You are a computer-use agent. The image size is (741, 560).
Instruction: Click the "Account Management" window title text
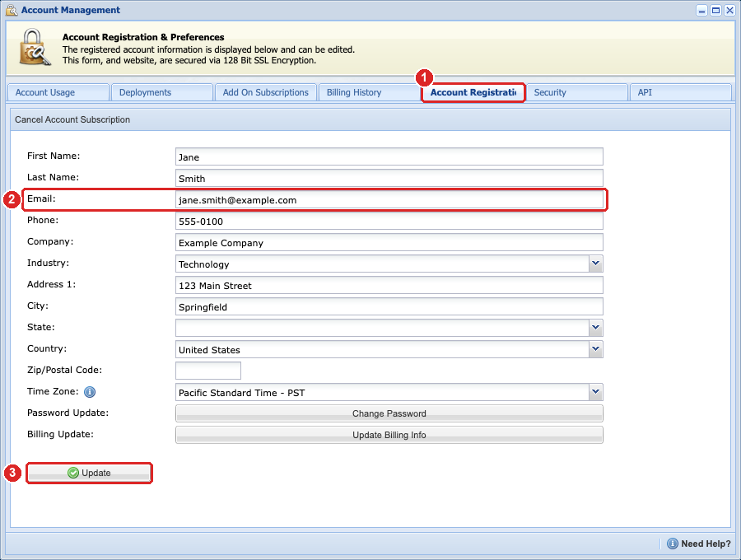[71, 10]
